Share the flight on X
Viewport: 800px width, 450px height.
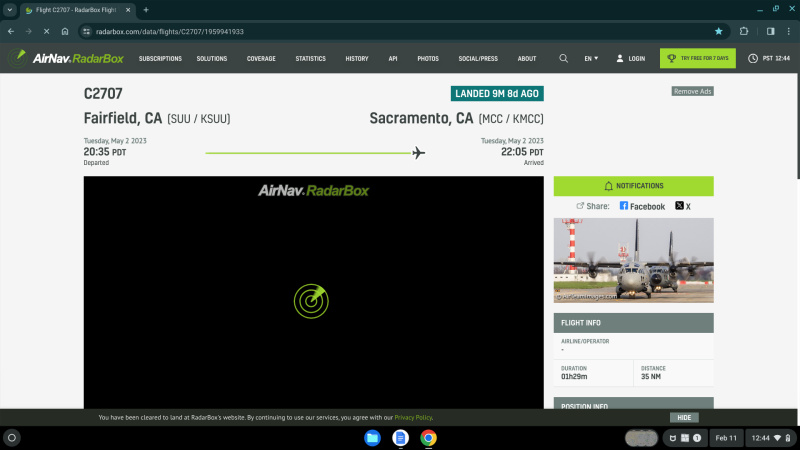[x=683, y=206]
